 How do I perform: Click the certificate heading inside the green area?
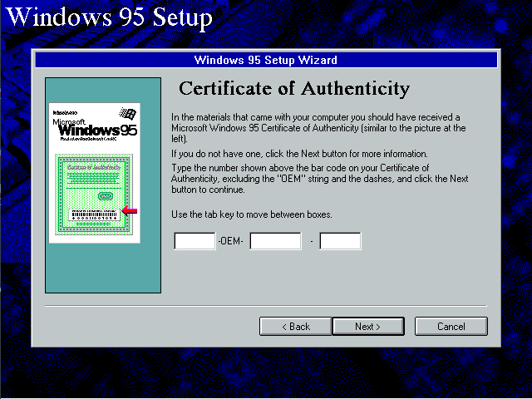94,170
